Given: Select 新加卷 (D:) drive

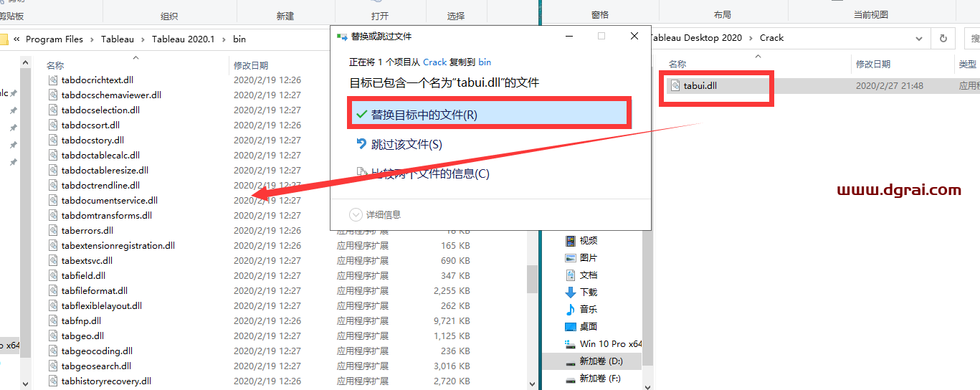Looking at the screenshot, I should (601, 361).
